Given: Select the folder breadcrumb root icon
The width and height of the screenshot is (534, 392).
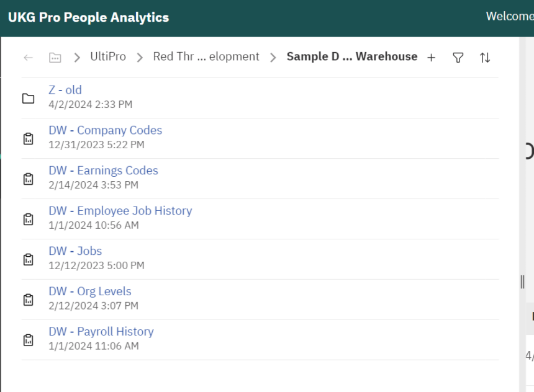Looking at the screenshot, I should click(x=55, y=56).
